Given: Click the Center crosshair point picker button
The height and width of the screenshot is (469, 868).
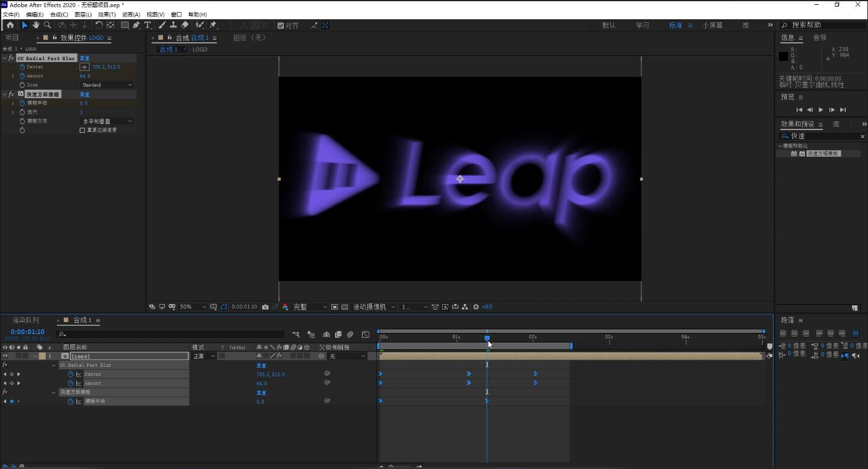Looking at the screenshot, I should pos(84,67).
